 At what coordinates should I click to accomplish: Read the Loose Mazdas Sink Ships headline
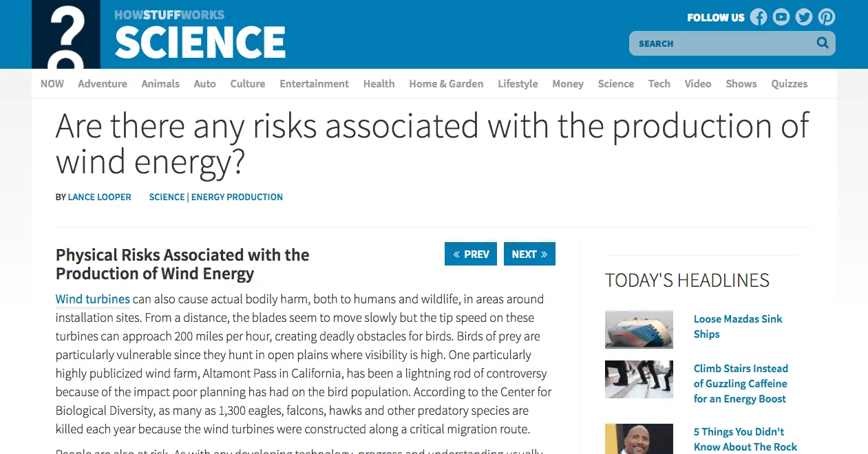(738, 327)
